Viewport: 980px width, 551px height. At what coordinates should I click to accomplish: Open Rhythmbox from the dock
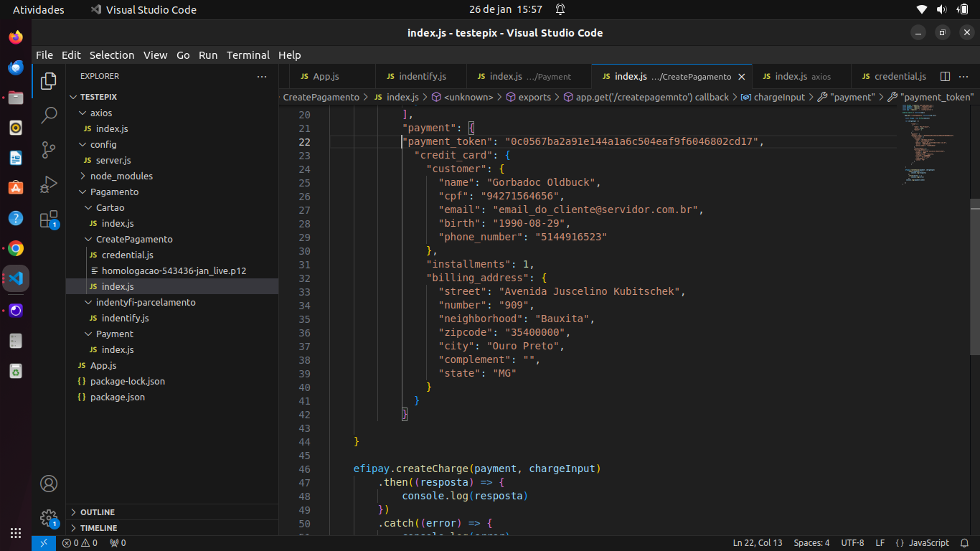(x=16, y=128)
